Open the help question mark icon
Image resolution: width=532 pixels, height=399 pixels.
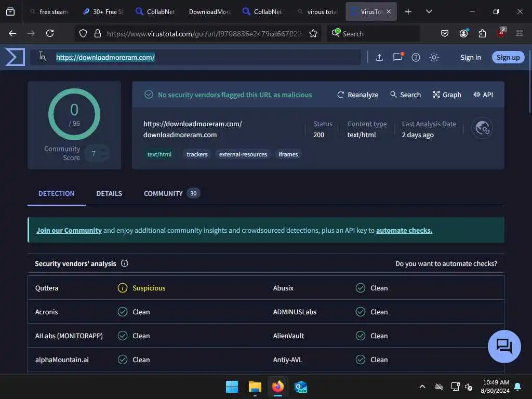pos(416,57)
